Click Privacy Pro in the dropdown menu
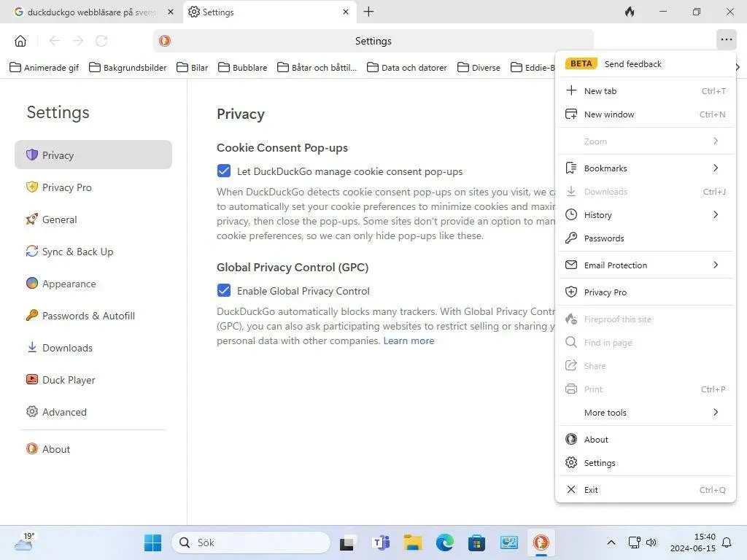747x560 pixels. tap(646, 292)
